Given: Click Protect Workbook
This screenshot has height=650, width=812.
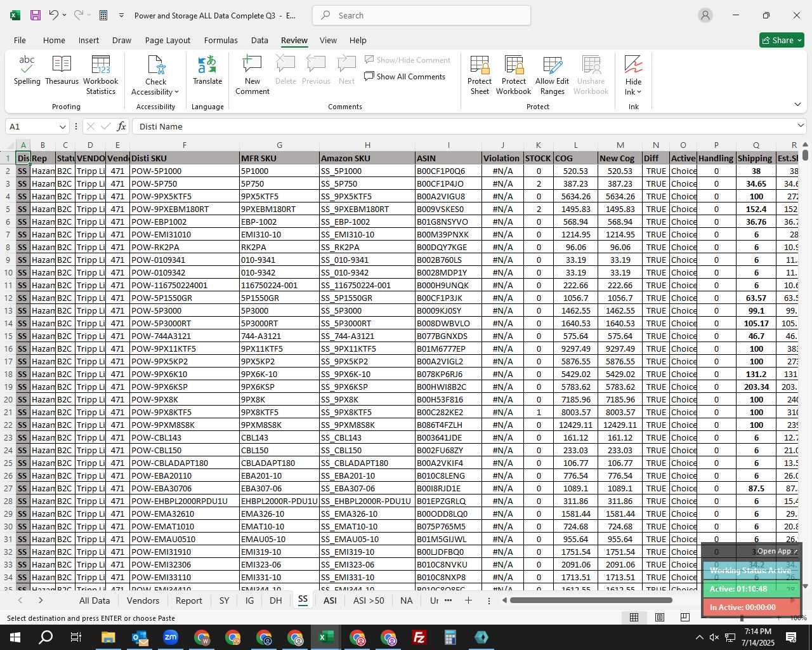Looking at the screenshot, I should 514,75.
